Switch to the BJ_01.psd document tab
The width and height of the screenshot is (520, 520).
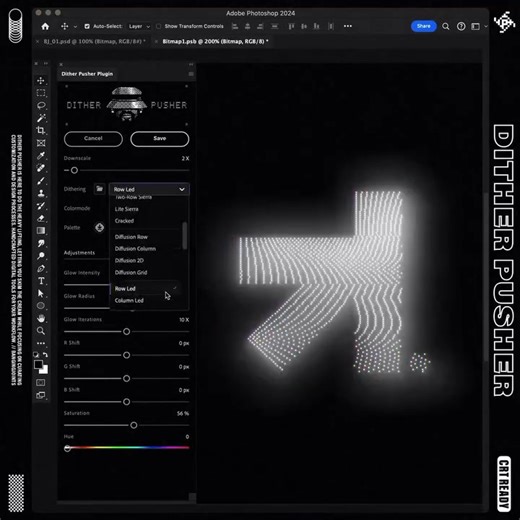[94, 42]
